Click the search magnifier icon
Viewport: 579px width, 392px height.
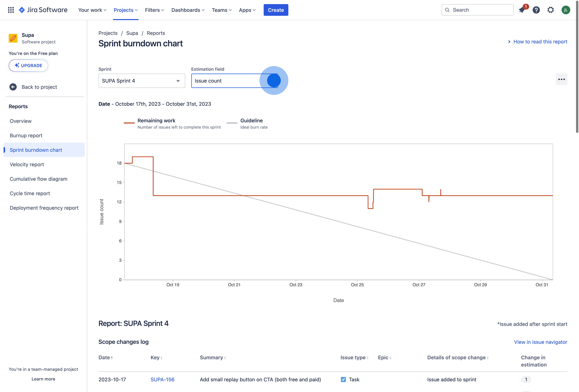click(447, 10)
